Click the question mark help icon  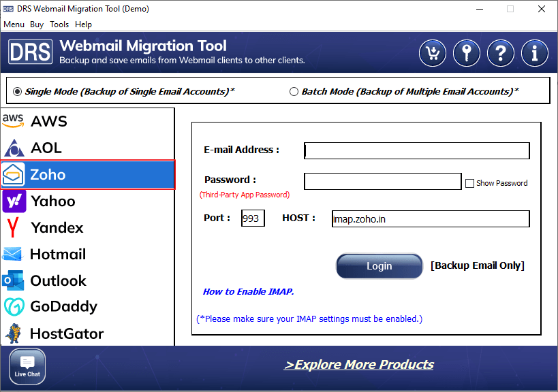point(500,53)
